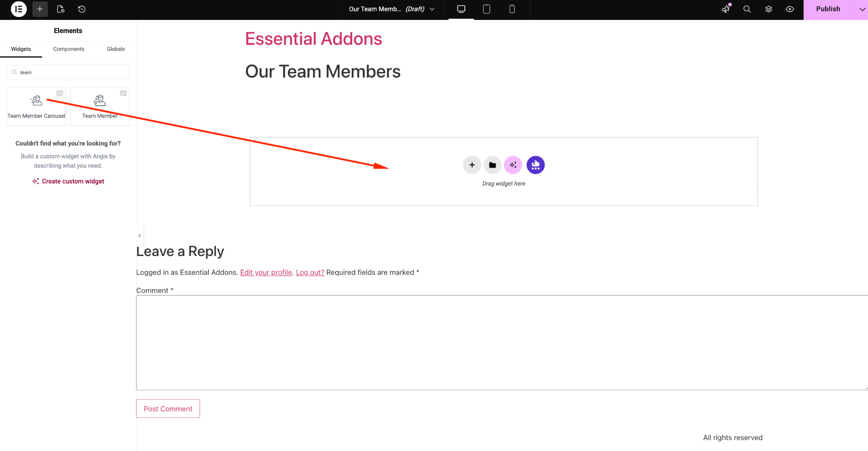Switch to desktop view mode
The image size is (868, 451).
point(461,9)
